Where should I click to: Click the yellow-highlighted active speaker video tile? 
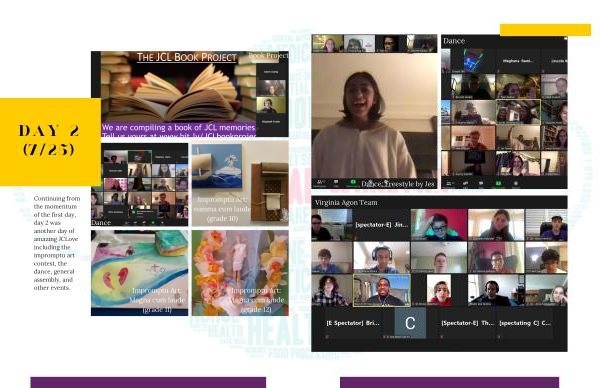point(382,290)
